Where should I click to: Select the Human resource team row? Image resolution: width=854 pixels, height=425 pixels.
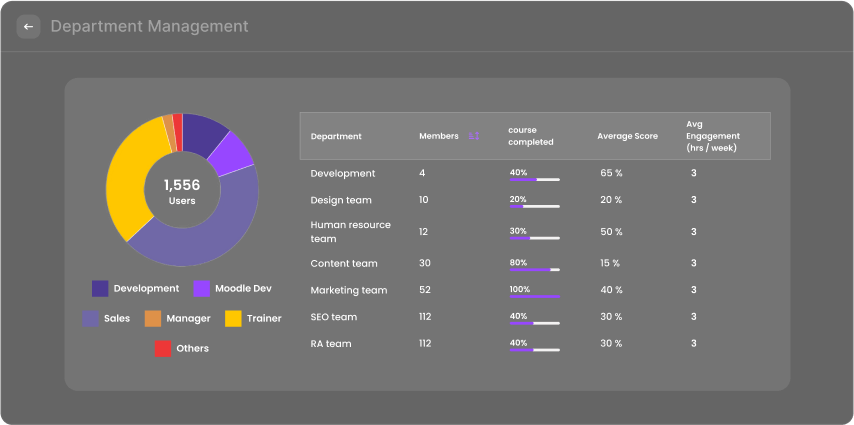[350, 232]
